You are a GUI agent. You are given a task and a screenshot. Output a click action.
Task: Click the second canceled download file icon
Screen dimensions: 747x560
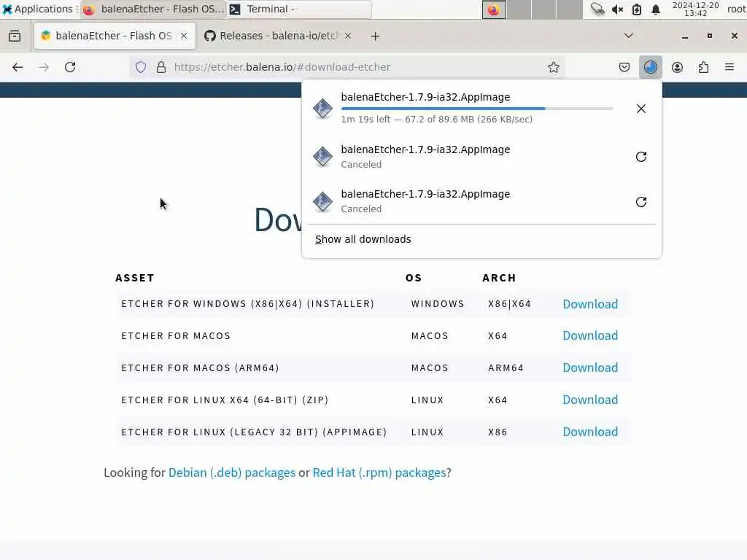click(322, 201)
